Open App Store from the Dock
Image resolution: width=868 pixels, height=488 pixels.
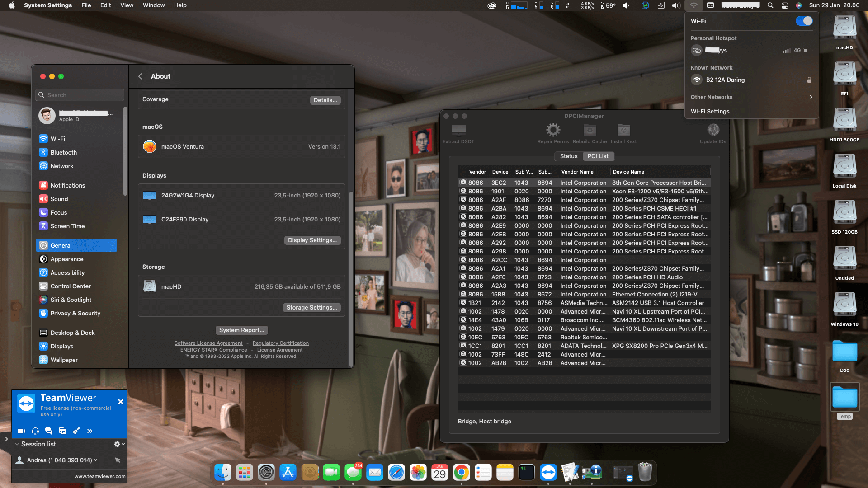tap(288, 473)
